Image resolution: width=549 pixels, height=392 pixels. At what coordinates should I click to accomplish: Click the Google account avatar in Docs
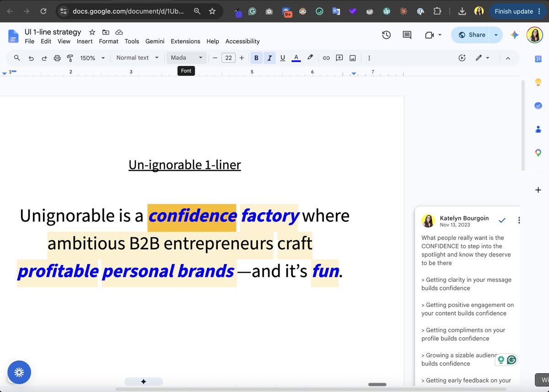coord(534,35)
